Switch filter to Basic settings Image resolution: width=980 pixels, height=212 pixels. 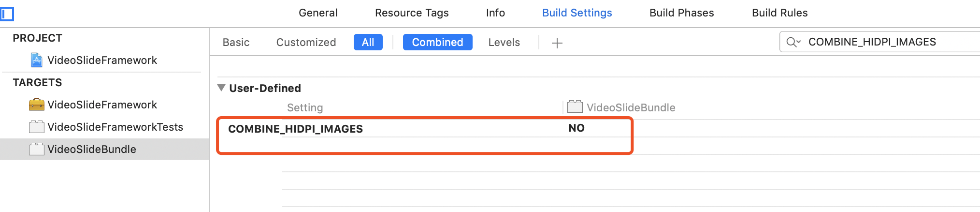[236, 43]
